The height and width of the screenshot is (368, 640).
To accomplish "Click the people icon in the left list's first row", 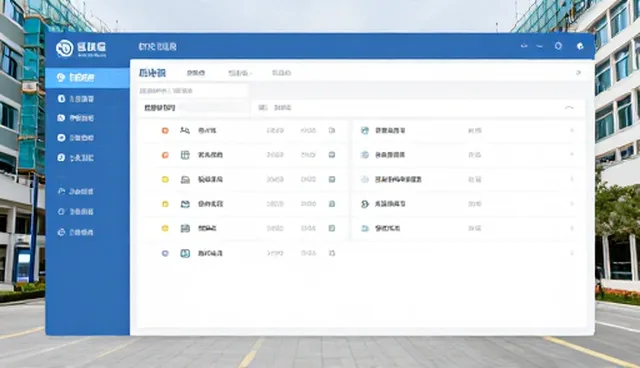I will 185,131.
